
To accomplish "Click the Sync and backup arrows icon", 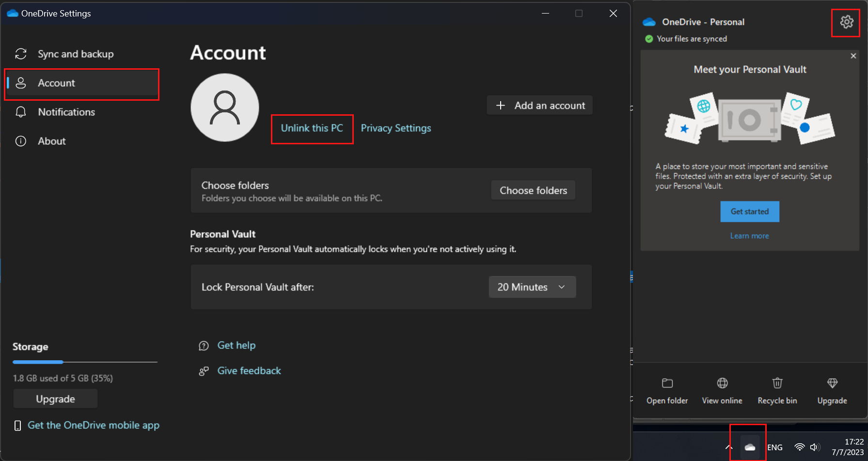I will click(21, 54).
